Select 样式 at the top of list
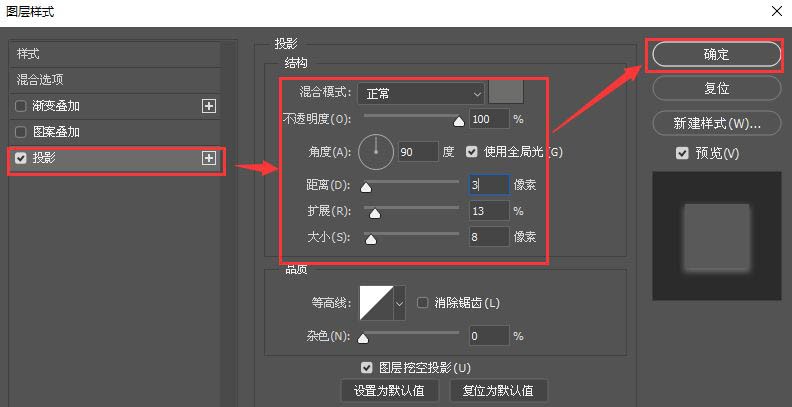Screen dimensions: 792x407 pyautogui.click(x=28, y=54)
